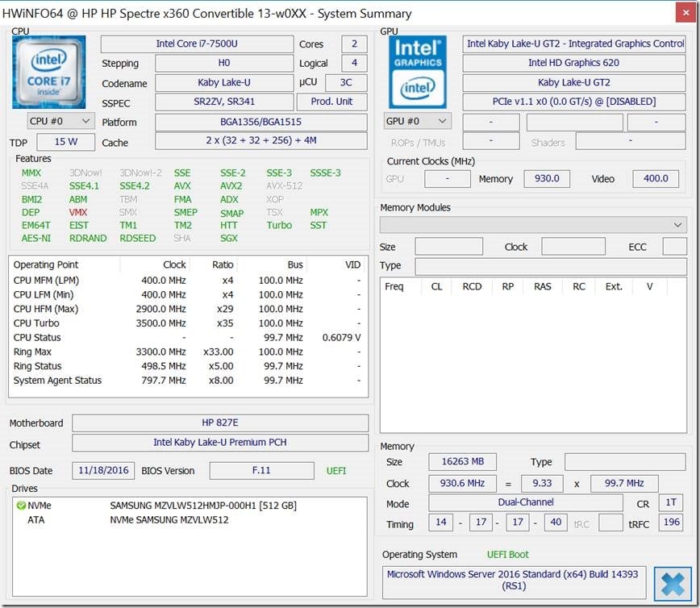Click the "RCD" column header in memory modules
The width and height of the screenshot is (700, 608).
pyautogui.click(x=473, y=286)
